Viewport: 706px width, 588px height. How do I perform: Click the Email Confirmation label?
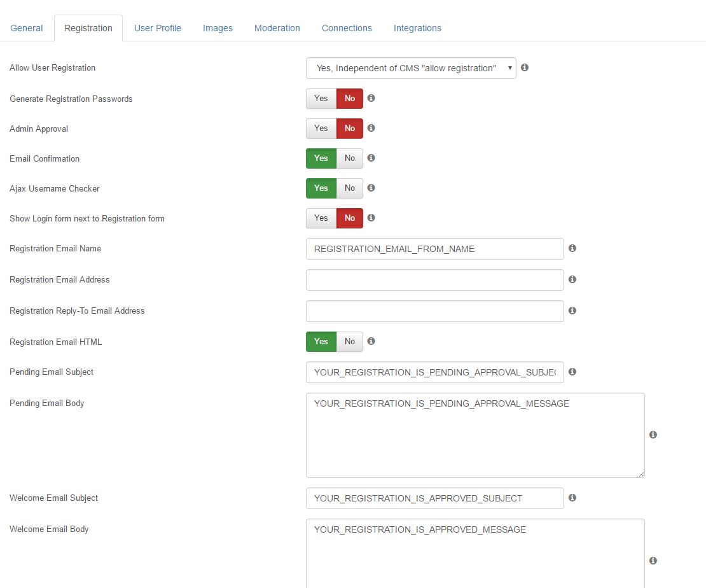coord(45,158)
